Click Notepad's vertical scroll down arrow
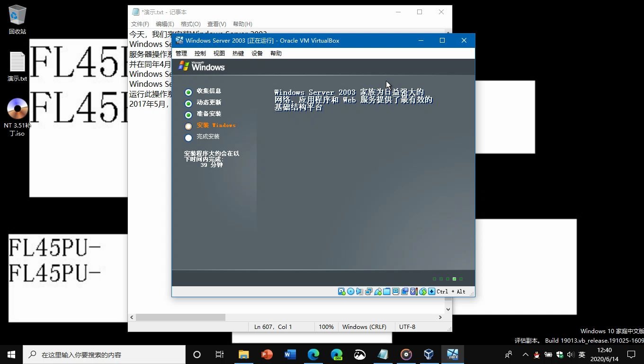 tap(448, 309)
